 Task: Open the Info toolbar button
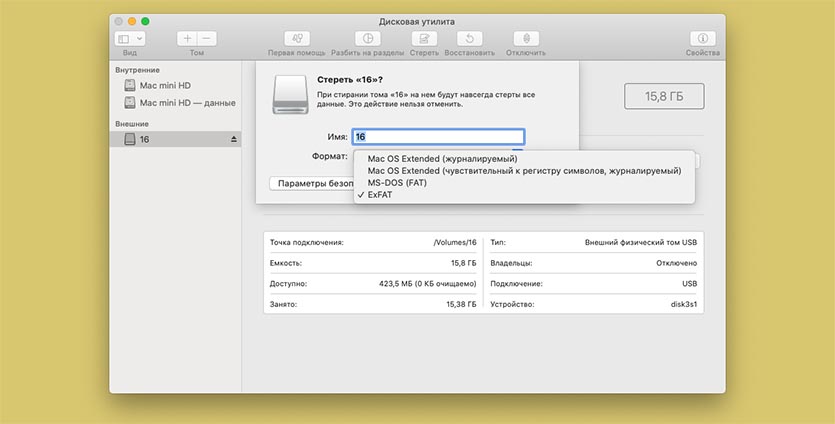click(x=703, y=39)
